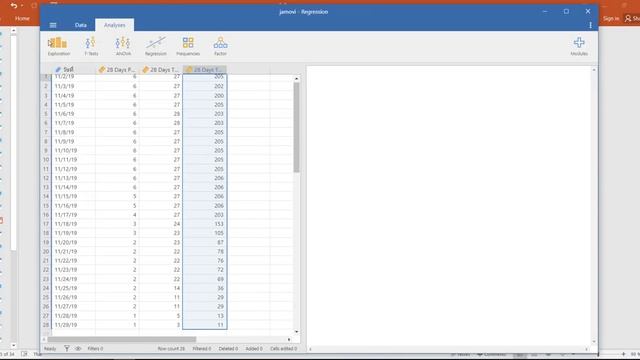Select row number 28 header
The image size is (640, 360).
coord(46,324)
